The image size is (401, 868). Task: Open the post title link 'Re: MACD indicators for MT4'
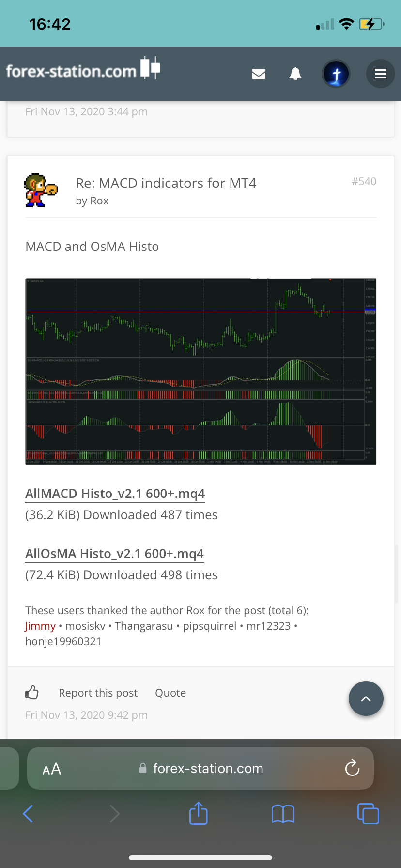pos(166,183)
